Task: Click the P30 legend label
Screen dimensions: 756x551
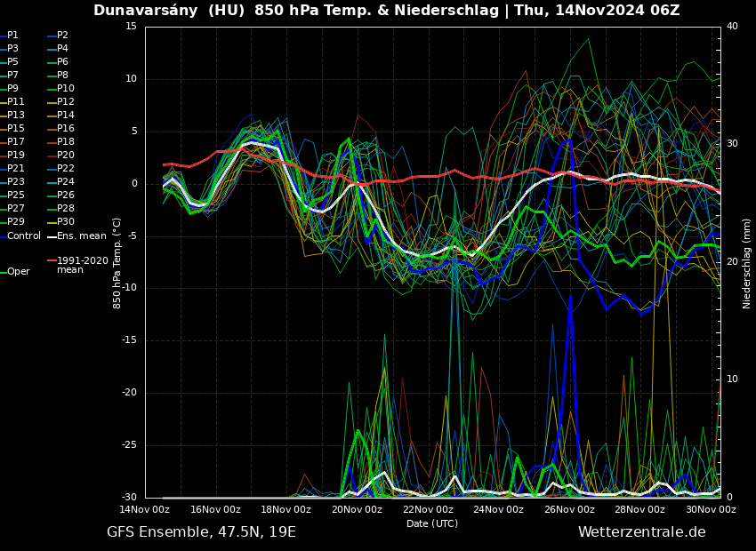Action: click(67, 222)
